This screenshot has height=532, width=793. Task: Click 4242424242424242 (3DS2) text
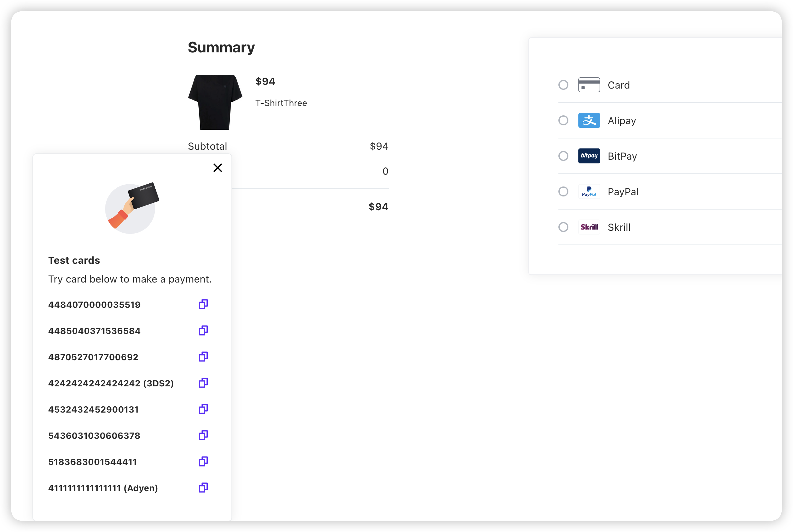[111, 383]
